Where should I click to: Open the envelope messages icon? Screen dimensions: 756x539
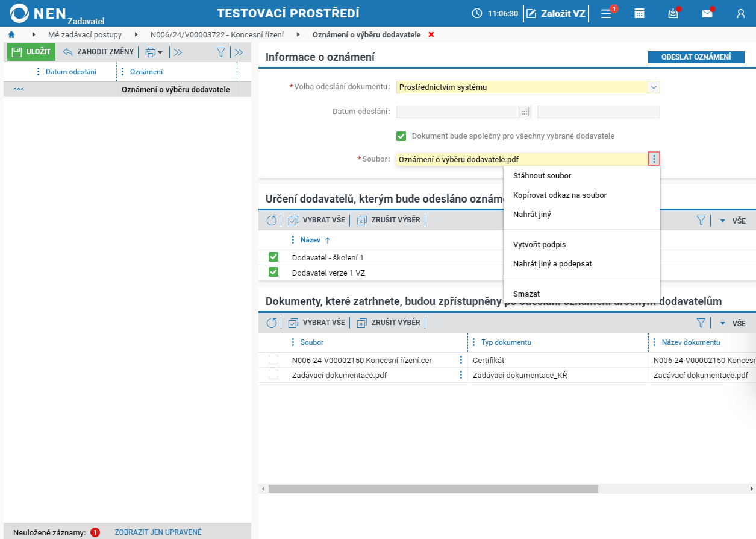707,13
